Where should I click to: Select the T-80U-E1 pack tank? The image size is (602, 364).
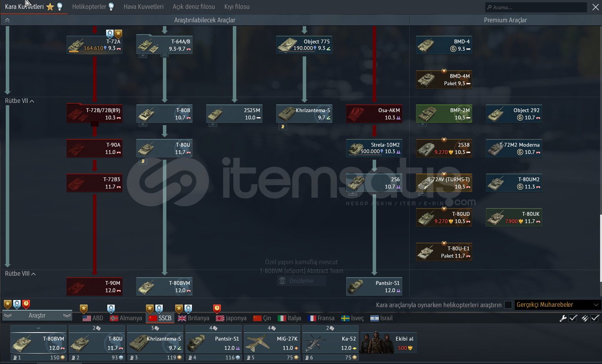pos(444,252)
